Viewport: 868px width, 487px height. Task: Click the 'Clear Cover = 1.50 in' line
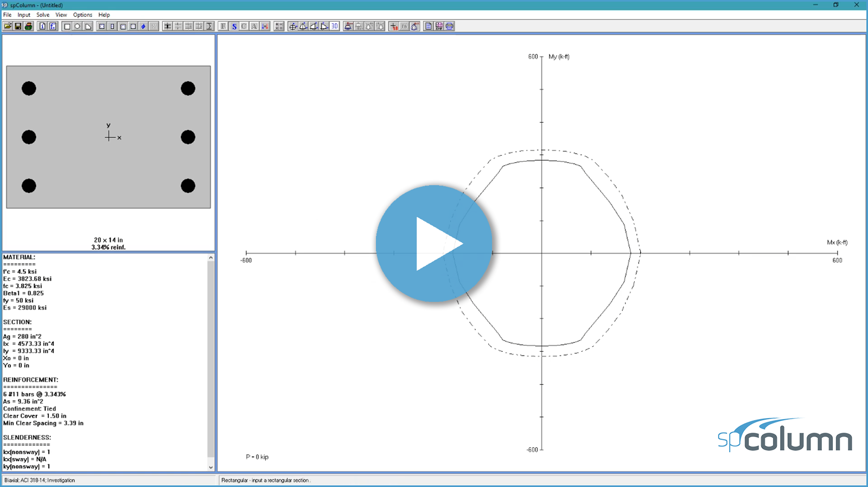coord(35,416)
